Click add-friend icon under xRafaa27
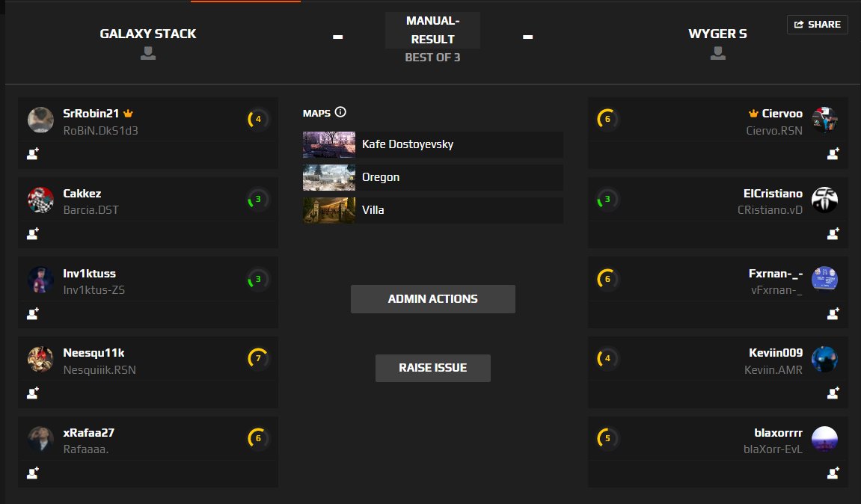Viewport: 861px width, 504px height. (33, 473)
